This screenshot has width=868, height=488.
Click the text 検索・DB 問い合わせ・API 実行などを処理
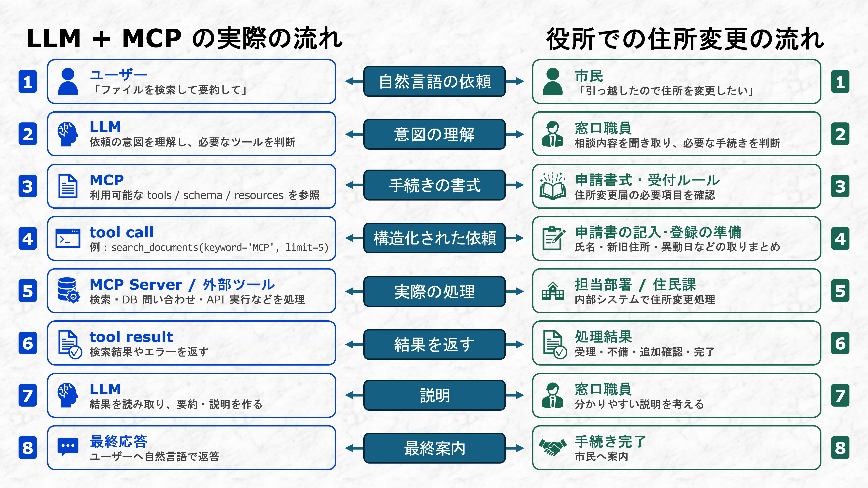197,299
